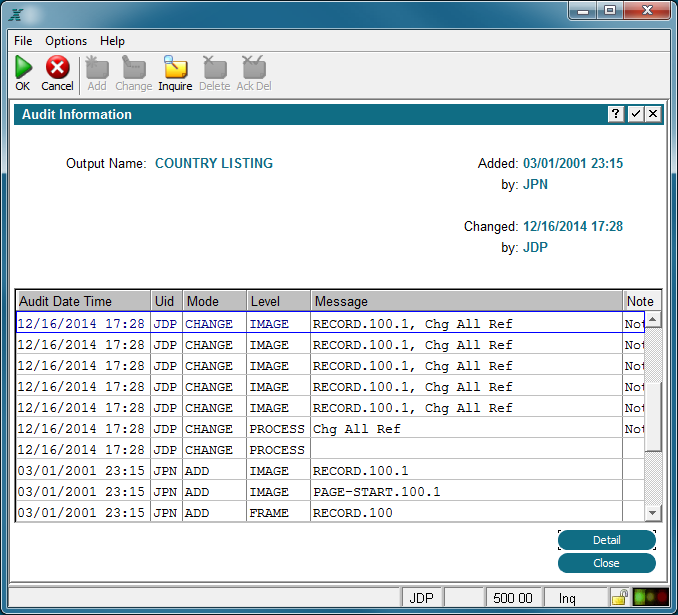The height and width of the screenshot is (615, 678).
Task: Click the Mode column header
Action: [x=214, y=301]
